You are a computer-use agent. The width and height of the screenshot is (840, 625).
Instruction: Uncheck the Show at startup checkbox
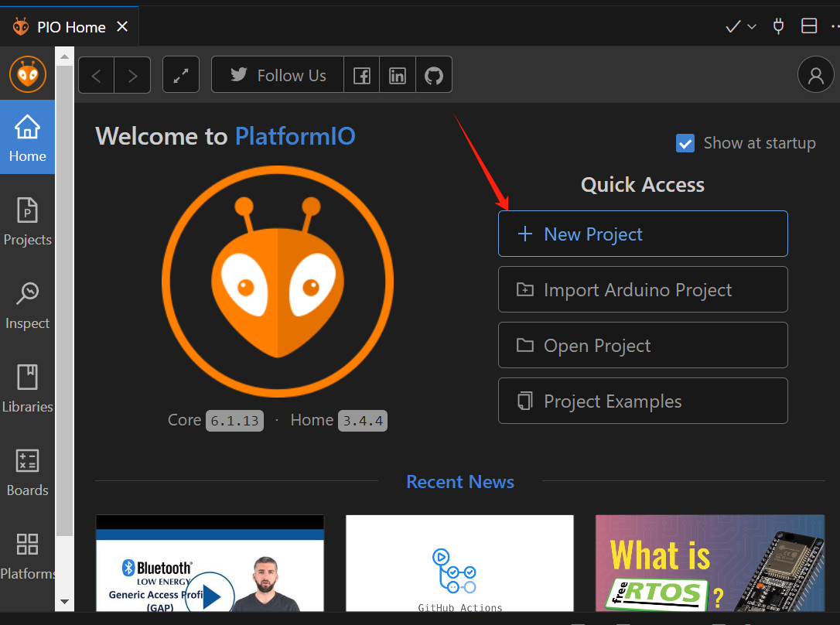685,143
